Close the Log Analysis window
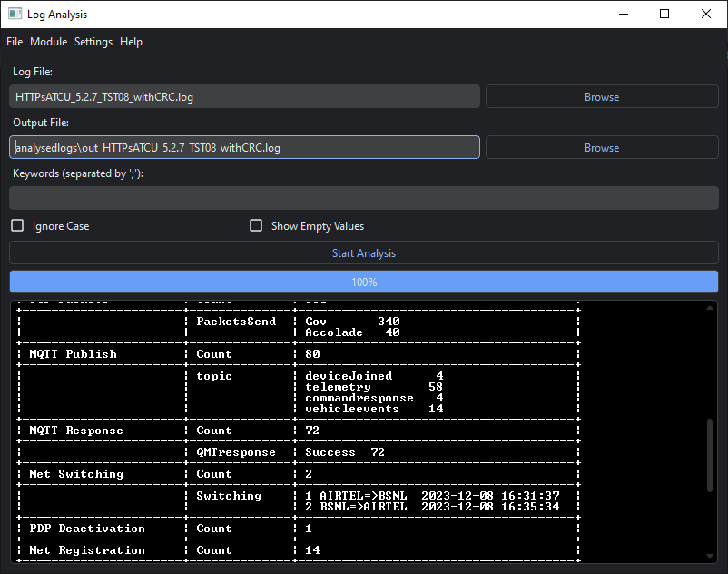The height and width of the screenshot is (574, 728). [x=705, y=14]
